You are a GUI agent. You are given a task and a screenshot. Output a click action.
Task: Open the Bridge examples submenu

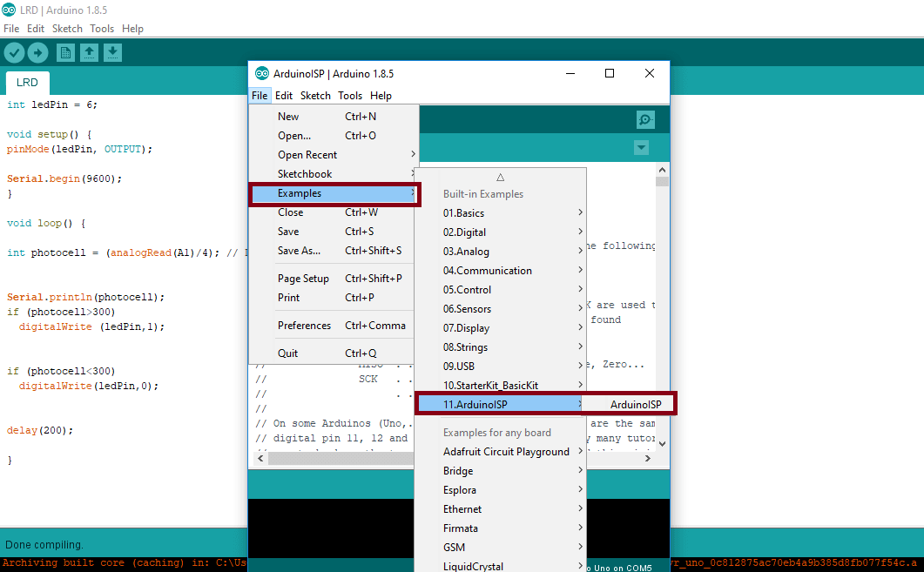[x=500, y=471]
